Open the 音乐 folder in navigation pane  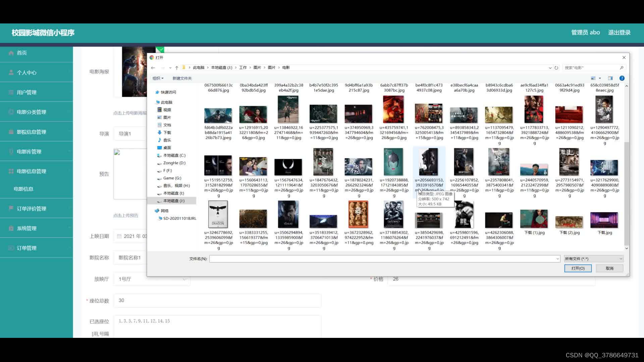coord(164,140)
